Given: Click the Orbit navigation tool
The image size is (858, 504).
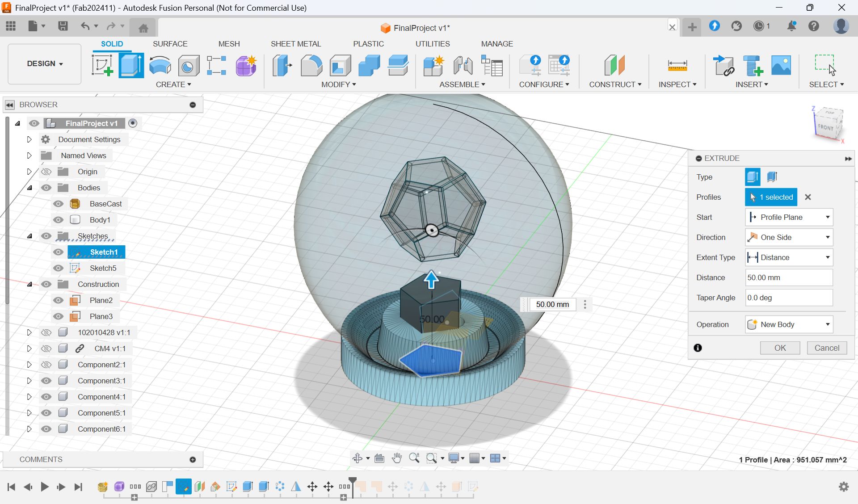Looking at the screenshot, I should point(357,458).
